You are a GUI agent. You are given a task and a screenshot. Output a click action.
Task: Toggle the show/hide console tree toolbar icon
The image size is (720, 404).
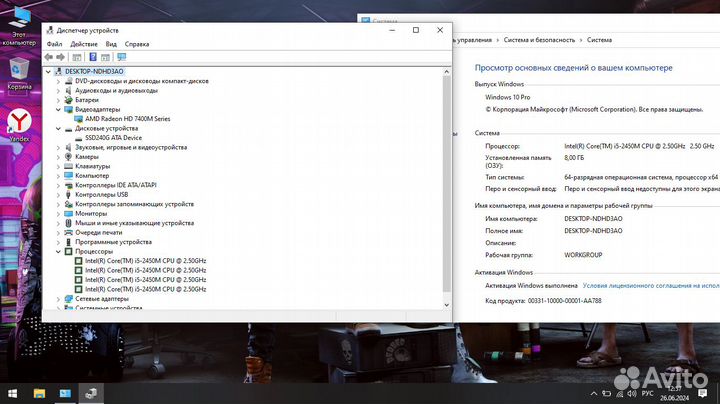(x=77, y=57)
